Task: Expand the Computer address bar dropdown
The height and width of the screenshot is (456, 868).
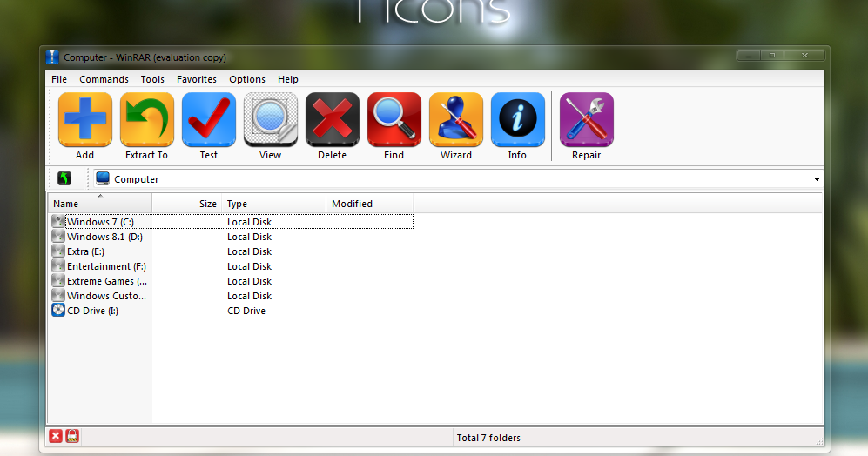Action: [817, 179]
